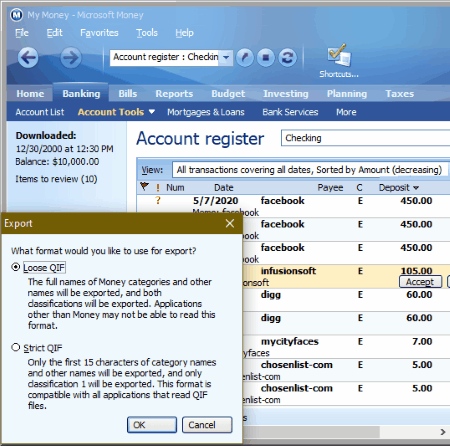Image resolution: width=450 pixels, height=446 pixels.
Task: Switch to the Reports tab
Action: pos(174,94)
